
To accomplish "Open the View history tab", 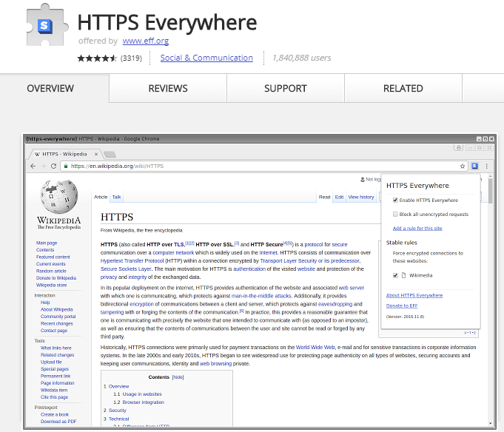I will coord(361,197).
